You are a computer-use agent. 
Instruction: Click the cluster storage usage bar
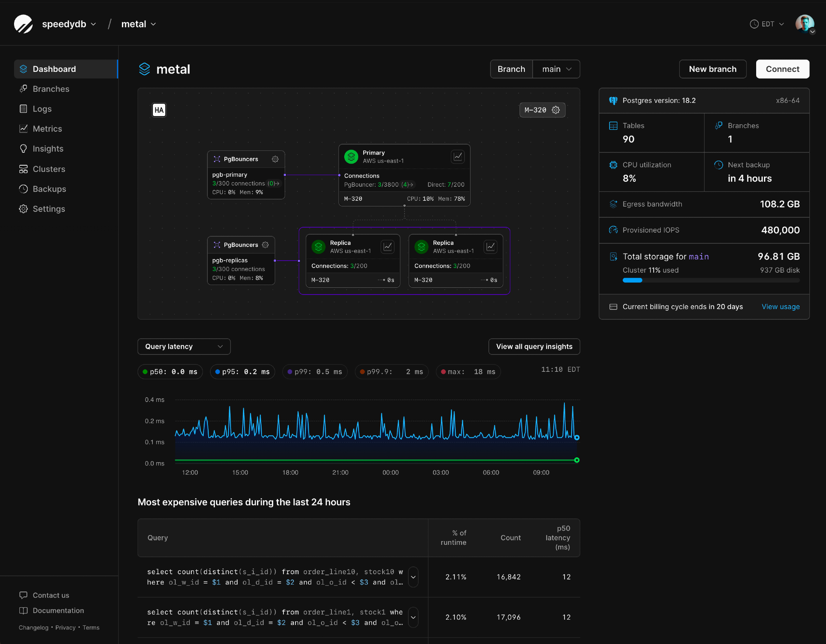[711, 280]
